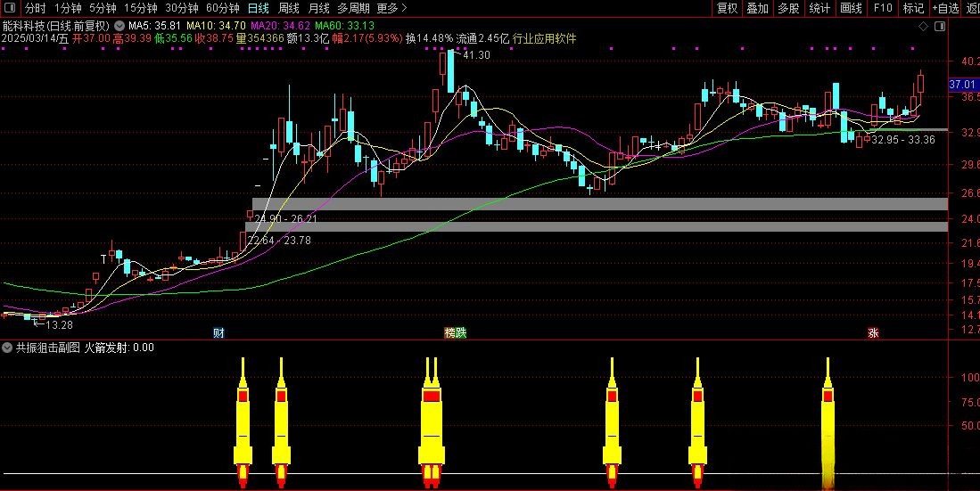
Task: Select the 周线 weekly period tab
Action: pyautogui.click(x=288, y=8)
